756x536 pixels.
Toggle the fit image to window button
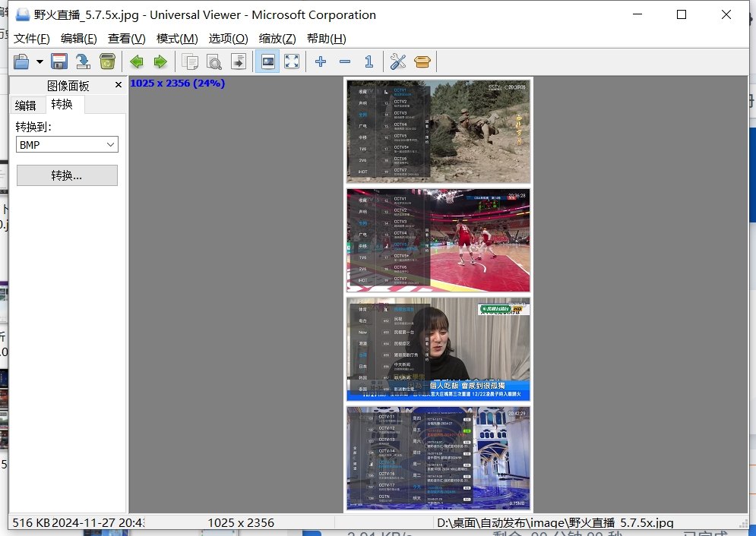(267, 61)
